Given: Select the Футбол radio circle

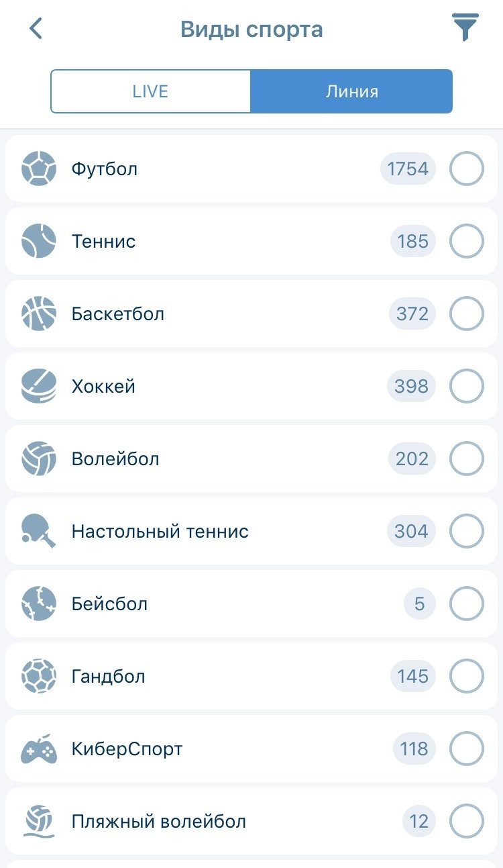Looking at the screenshot, I should (x=466, y=168).
